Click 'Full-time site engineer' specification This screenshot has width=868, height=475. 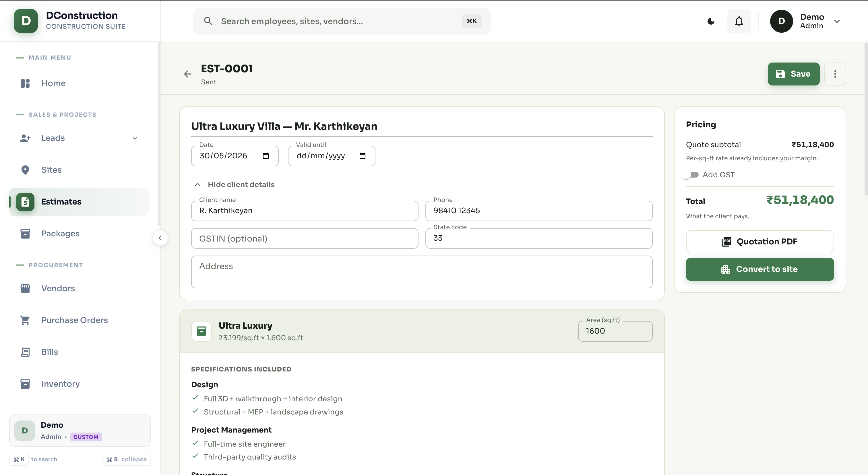coord(244,444)
